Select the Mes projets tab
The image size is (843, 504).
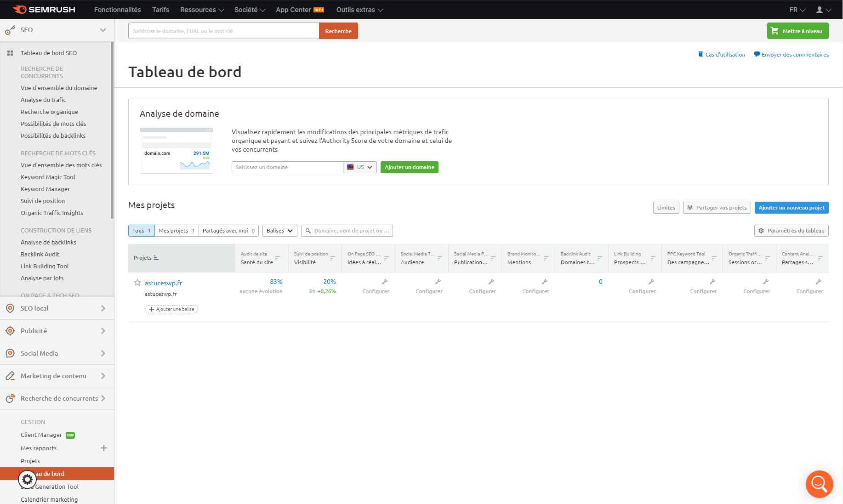tap(177, 231)
